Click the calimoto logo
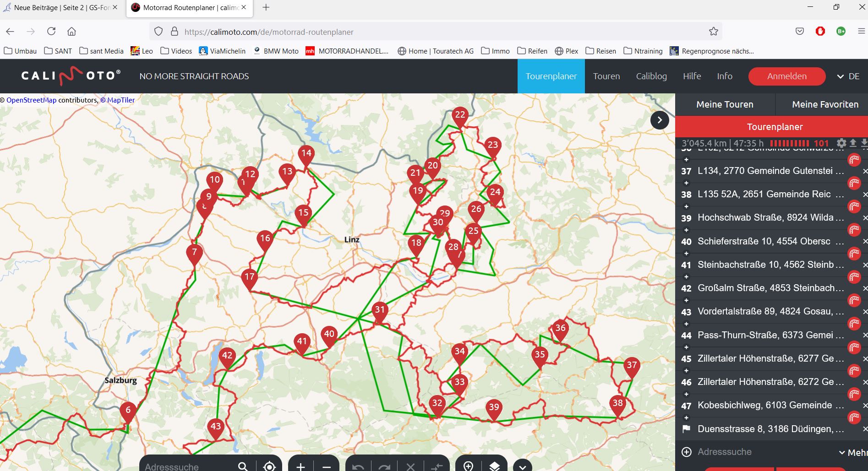Screen dimensions: 868x471 click(x=71, y=76)
